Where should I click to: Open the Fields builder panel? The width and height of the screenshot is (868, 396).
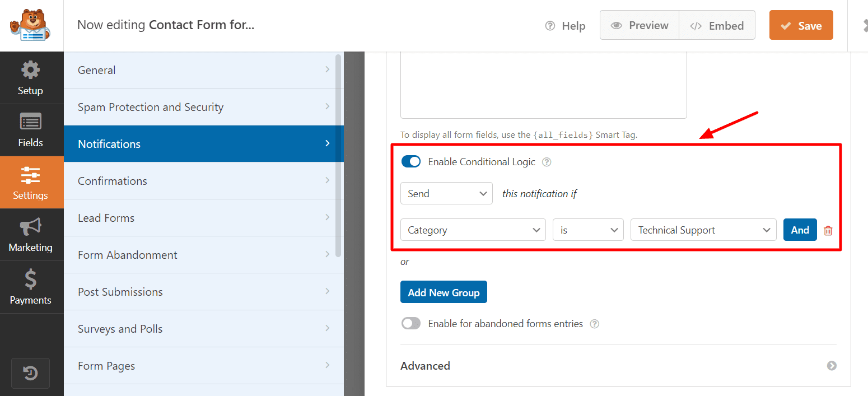point(31,130)
